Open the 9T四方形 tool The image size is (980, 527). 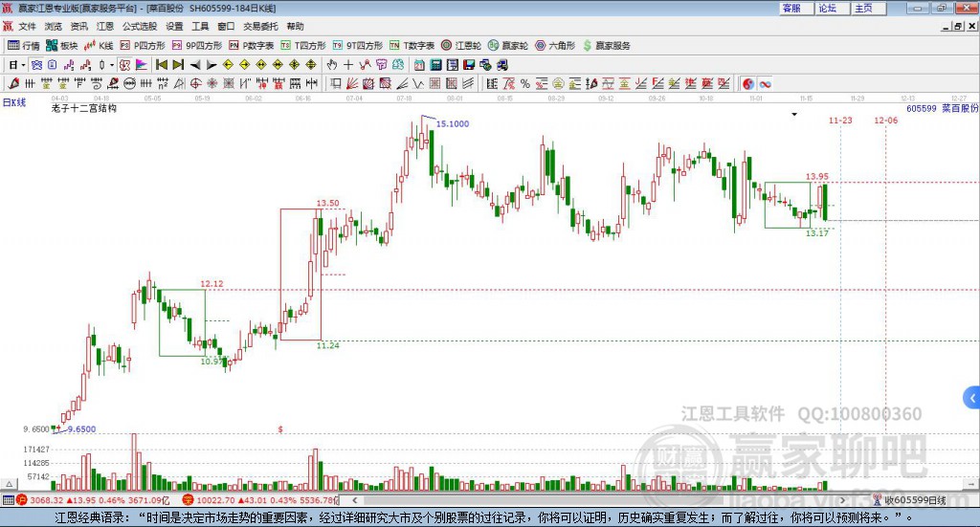click(x=358, y=46)
